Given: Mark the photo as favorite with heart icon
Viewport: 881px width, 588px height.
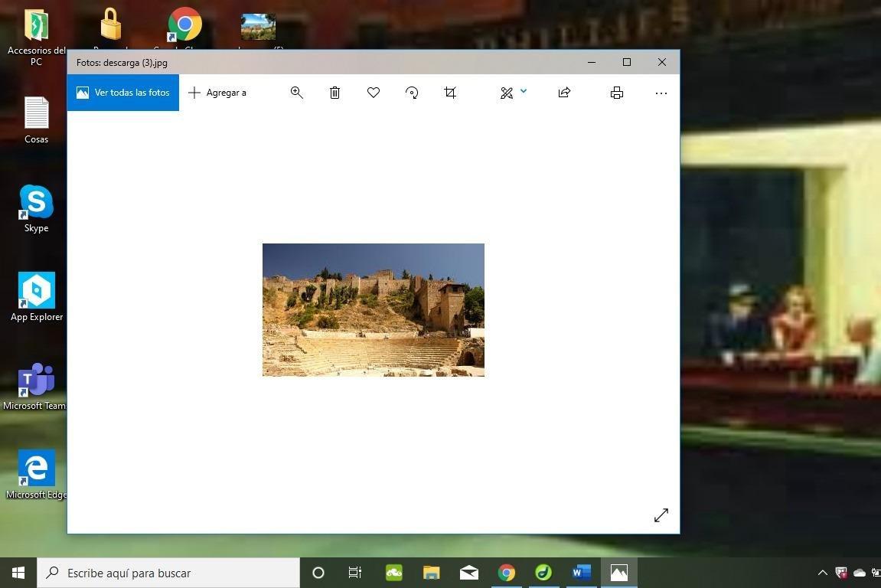Looking at the screenshot, I should pos(374,93).
